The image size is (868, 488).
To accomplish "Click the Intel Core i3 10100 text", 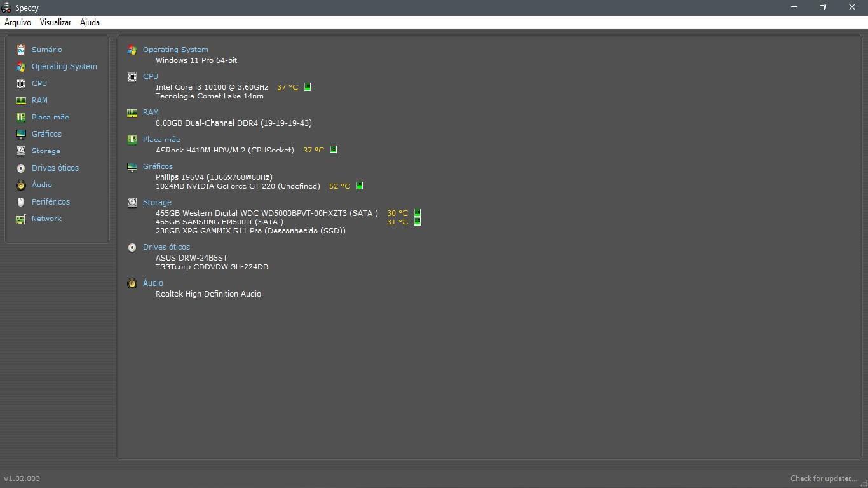I will pyautogui.click(x=212, y=88).
